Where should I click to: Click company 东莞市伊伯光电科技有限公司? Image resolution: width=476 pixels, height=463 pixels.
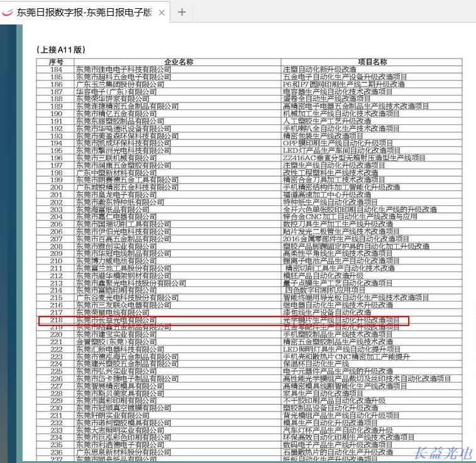pos(123,231)
